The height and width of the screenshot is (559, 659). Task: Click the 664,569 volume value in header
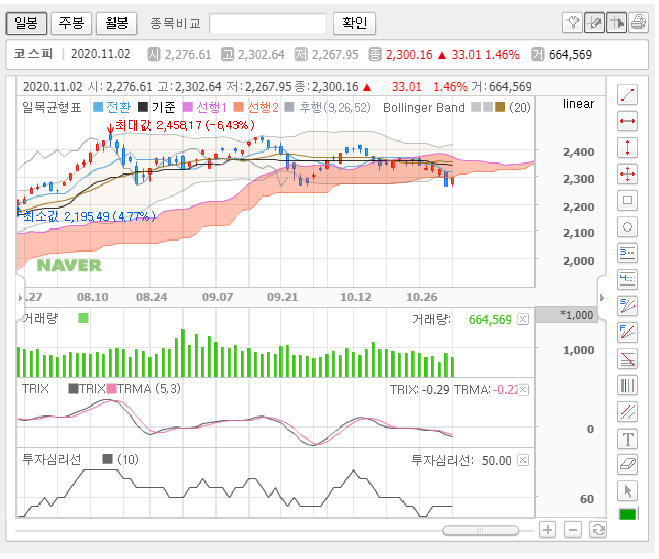[x=570, y=55]
